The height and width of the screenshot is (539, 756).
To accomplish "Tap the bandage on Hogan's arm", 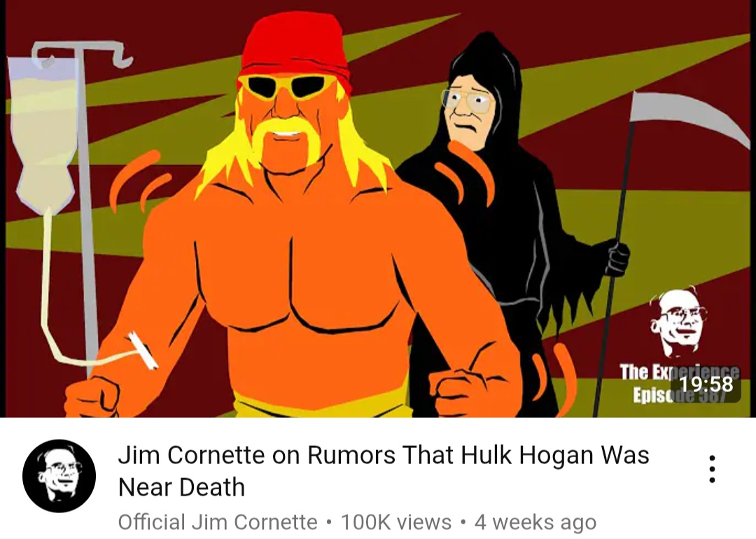I will point(143,351).
